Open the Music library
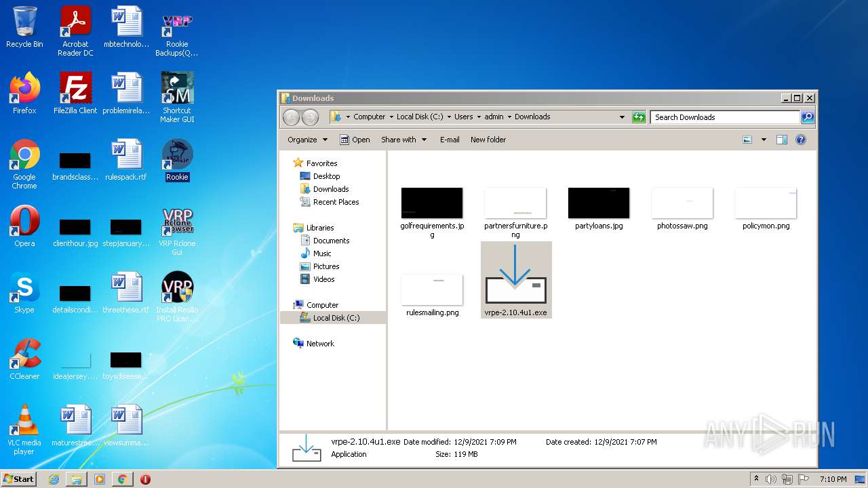The height and width of the screenshot is (488, 868). [x=316, y=253]
